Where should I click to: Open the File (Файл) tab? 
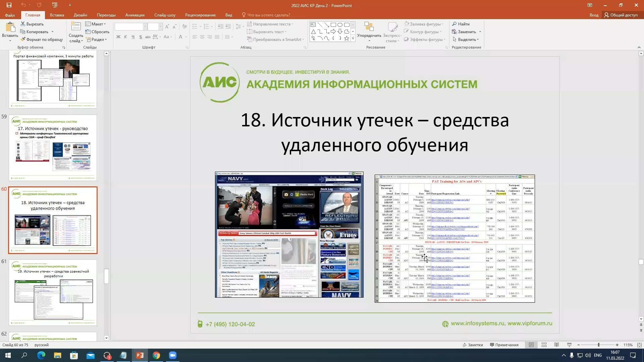tap(10, 15)
